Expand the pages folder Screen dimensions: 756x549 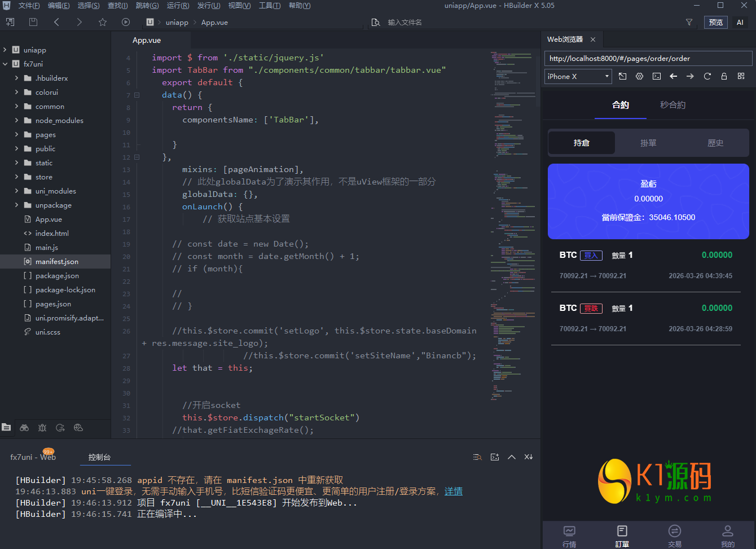pyautogui.click(x=16, y=135)
